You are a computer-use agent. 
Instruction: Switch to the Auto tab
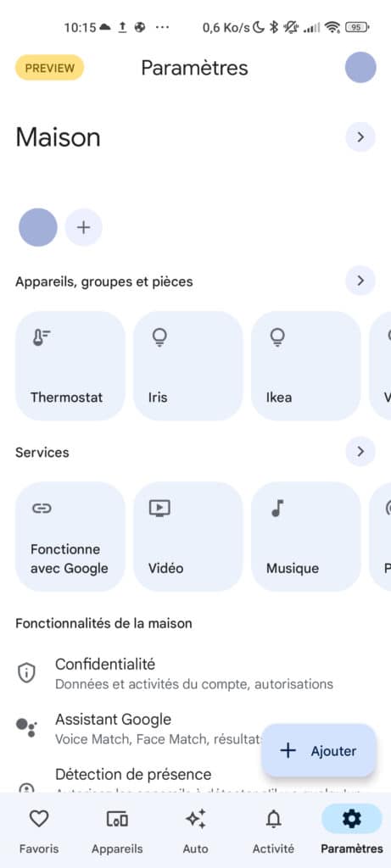tap(195, 830)
